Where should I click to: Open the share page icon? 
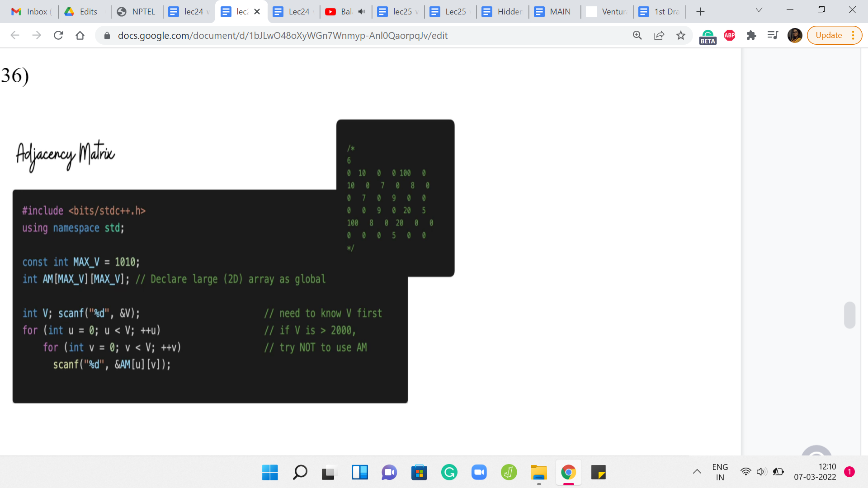[x=659, y=35]
